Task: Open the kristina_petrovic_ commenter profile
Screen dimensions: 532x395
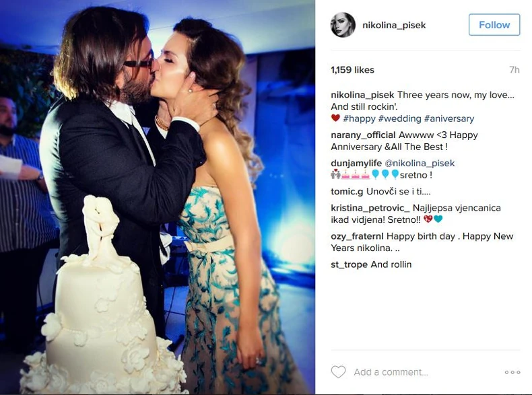Action: coord(370,208)
